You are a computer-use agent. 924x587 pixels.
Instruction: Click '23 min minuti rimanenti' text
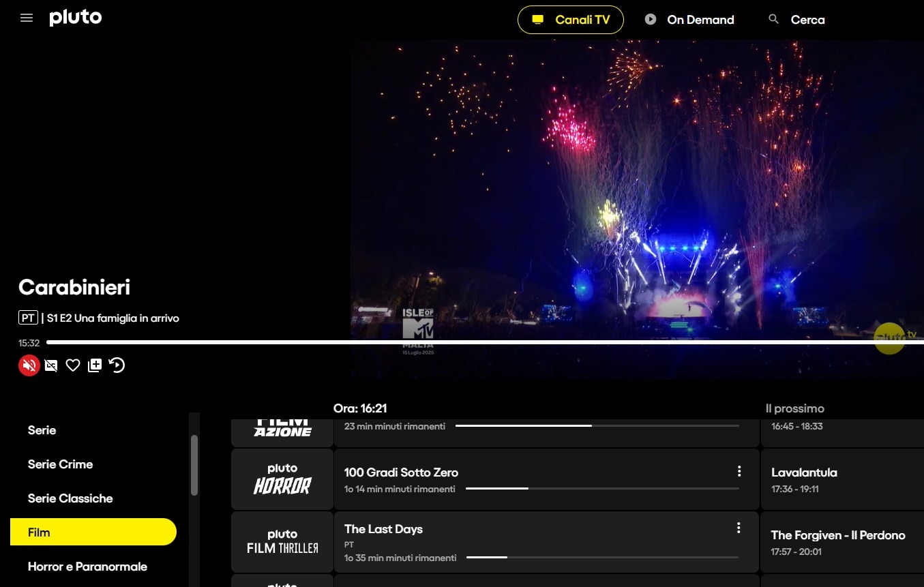tap(395, 426)
